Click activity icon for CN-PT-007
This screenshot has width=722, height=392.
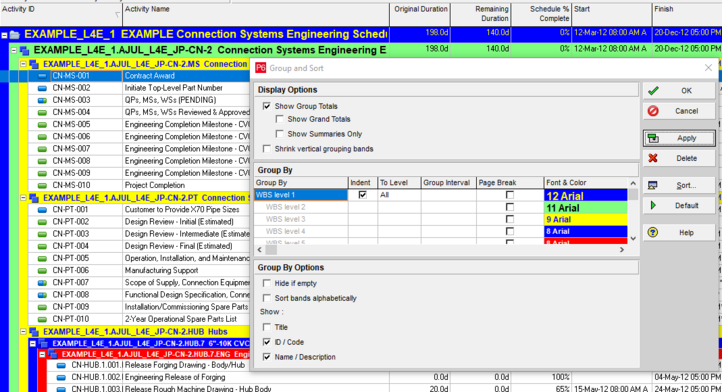pyautogui.click(x=42, y=282)
